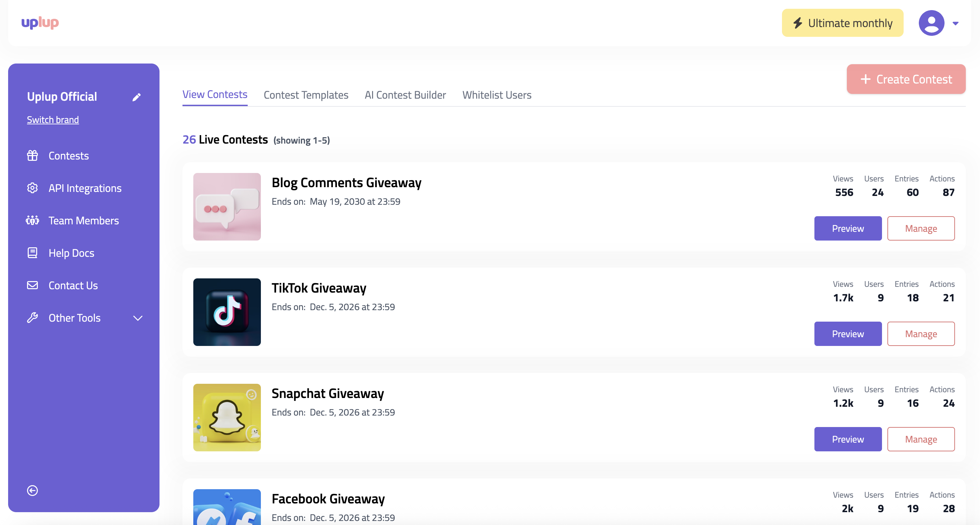Click the Contests gift icon

(x=32, y=156)
